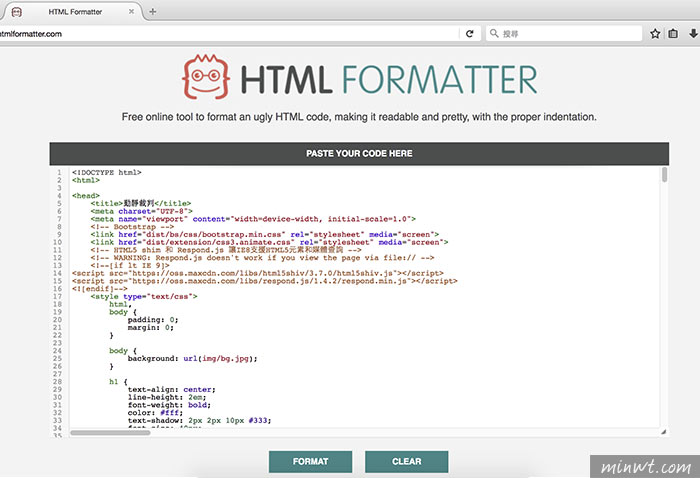Screen dimensions: 700x478
Task: Click the WARNING: Respond.js comment line
Action: 262,258
